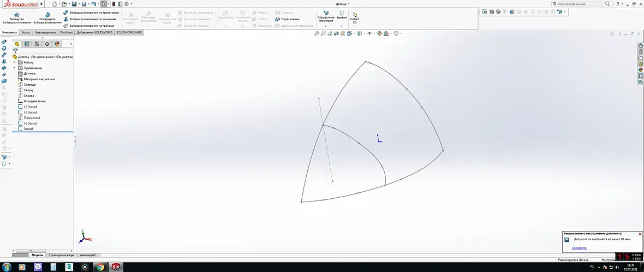Open the Help question mark menu
The width and height of the screenshot is (644, 272).
[618, 4]
